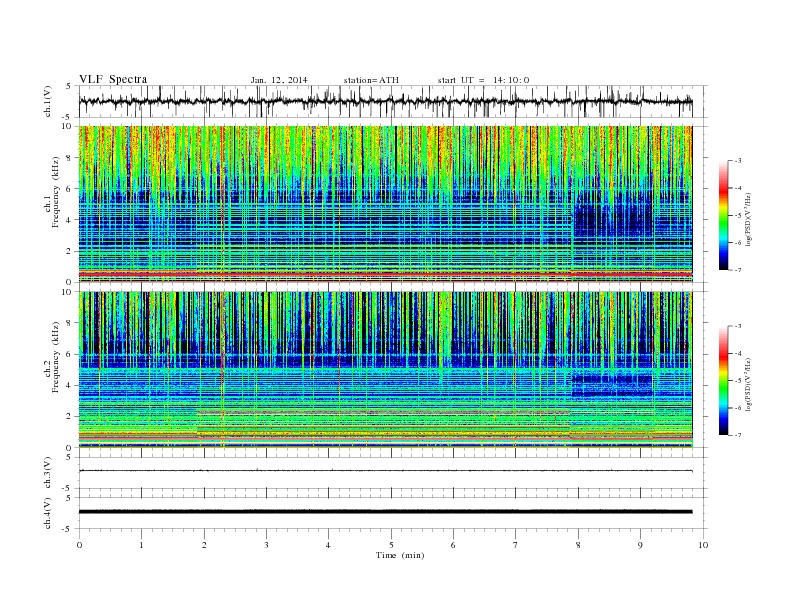792x612 pixels.
Task: Click time-axis tick label "7"
Action: [516, 545]
